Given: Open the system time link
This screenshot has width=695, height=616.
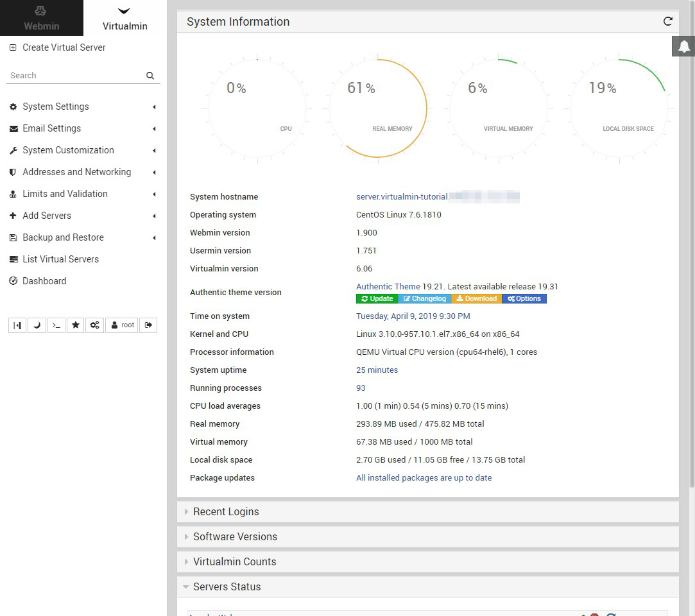Looking at the screenshot, I should coord(413,316).
